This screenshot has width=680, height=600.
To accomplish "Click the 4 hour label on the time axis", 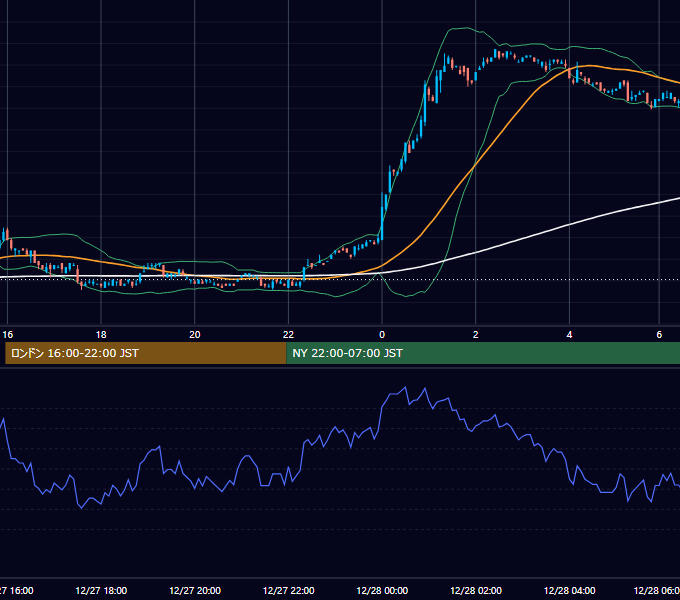I will 569,335.
